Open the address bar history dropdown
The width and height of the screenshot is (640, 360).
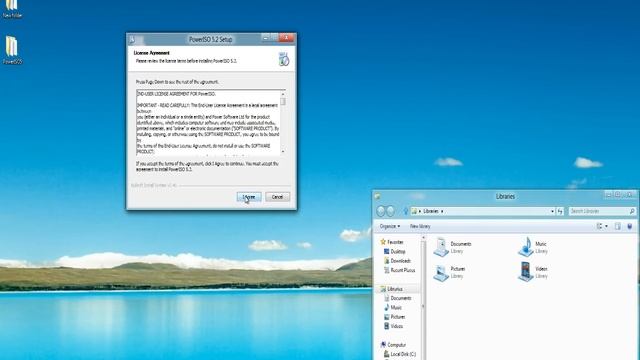point(552,211)
